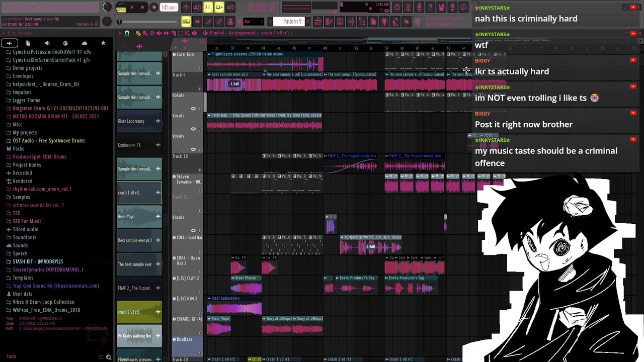Switch to the browser plugin database tab
644x362 pixels.
pos(47,43)
